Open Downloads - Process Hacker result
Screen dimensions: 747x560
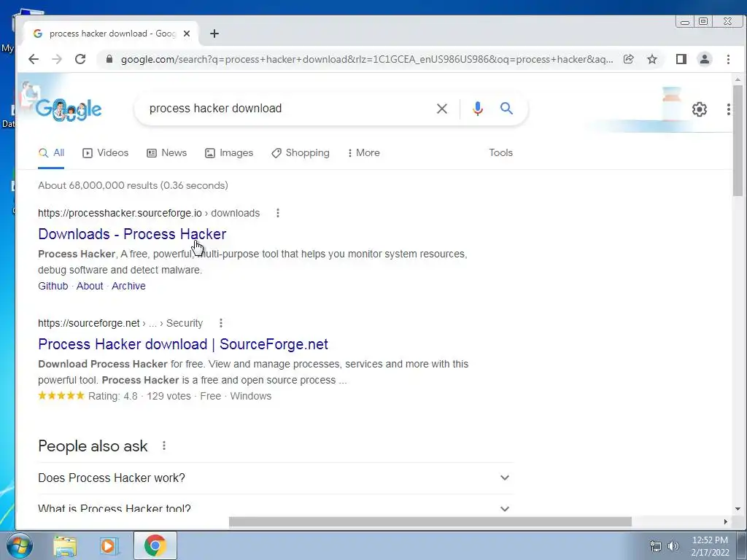click(x=132, y=234)
